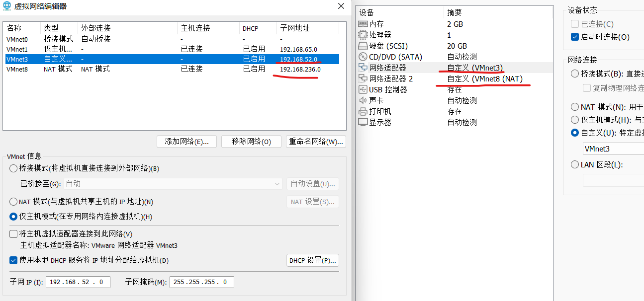The width and height of the screenshot is (644, 301).
Task: Select the network adapter 2 (网络适配器 2) icon
Action: (x=363, y=78)
